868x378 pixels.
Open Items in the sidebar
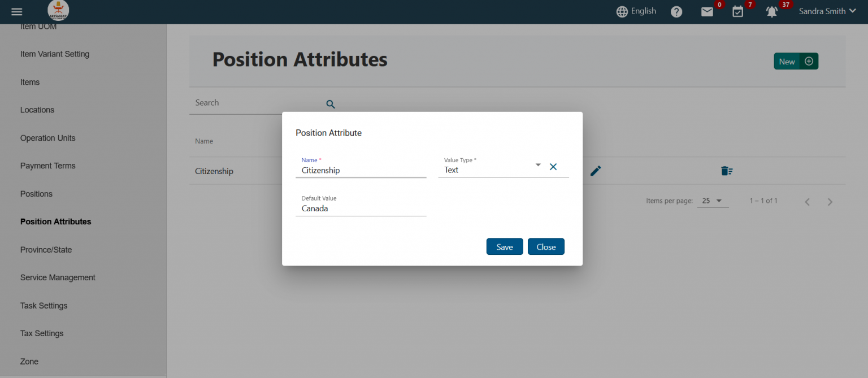tap(30, 82)
